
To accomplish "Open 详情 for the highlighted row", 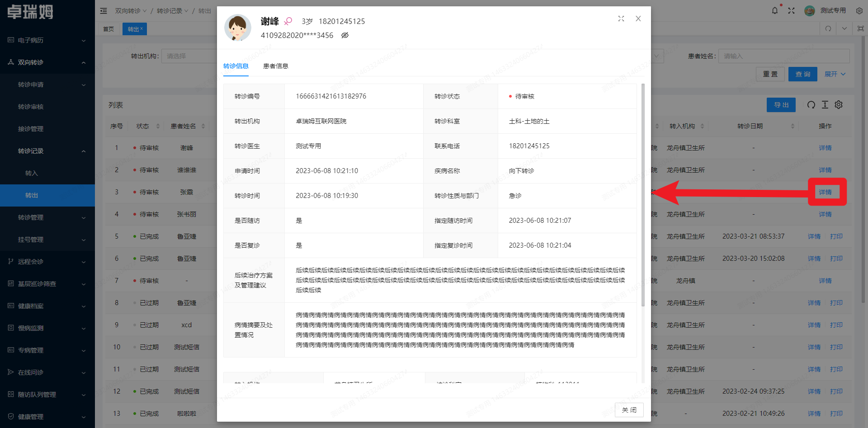I will (826, 192).
